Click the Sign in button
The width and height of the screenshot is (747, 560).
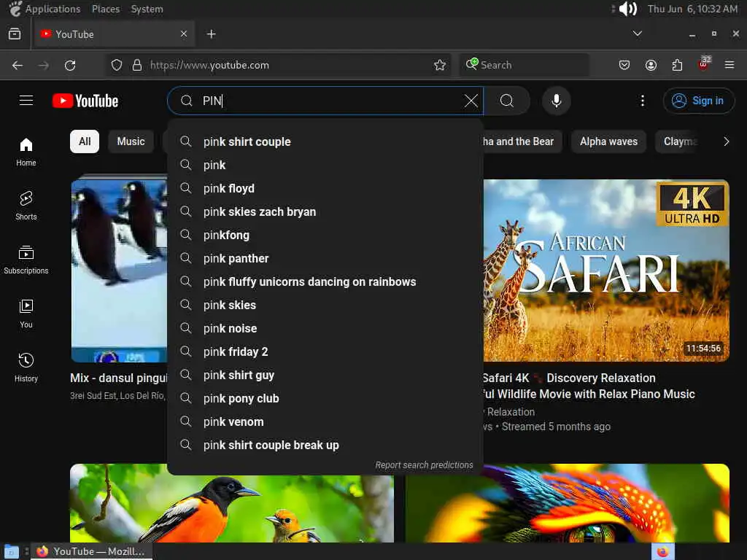click(698, 101)
